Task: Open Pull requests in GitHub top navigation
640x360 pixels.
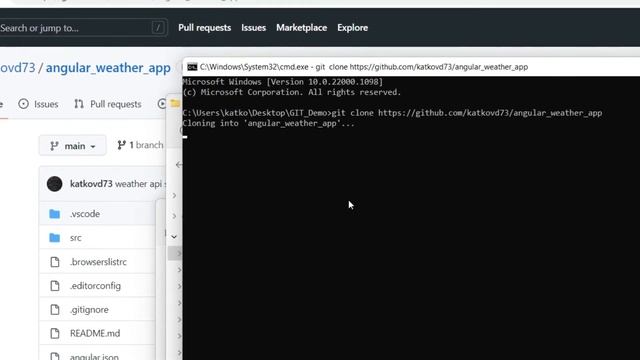Action: [x=204, y=28]
